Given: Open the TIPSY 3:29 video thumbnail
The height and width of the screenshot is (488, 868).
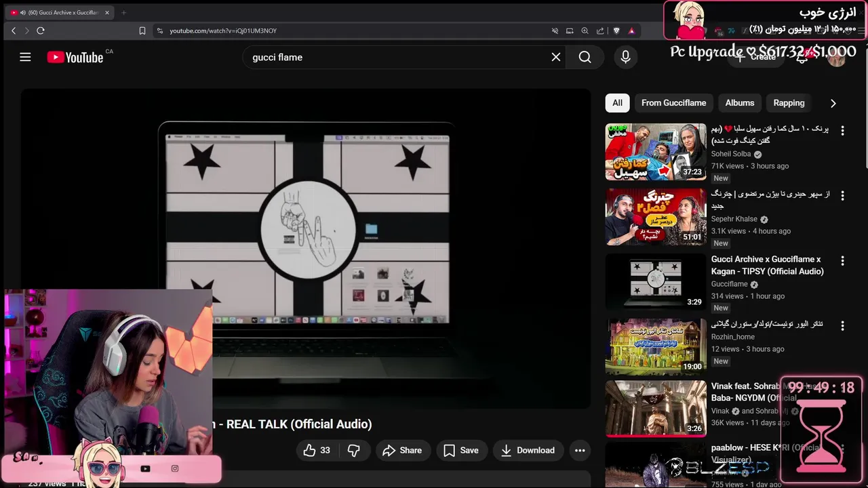Looking at the screenshot, I should coord(656,282).
